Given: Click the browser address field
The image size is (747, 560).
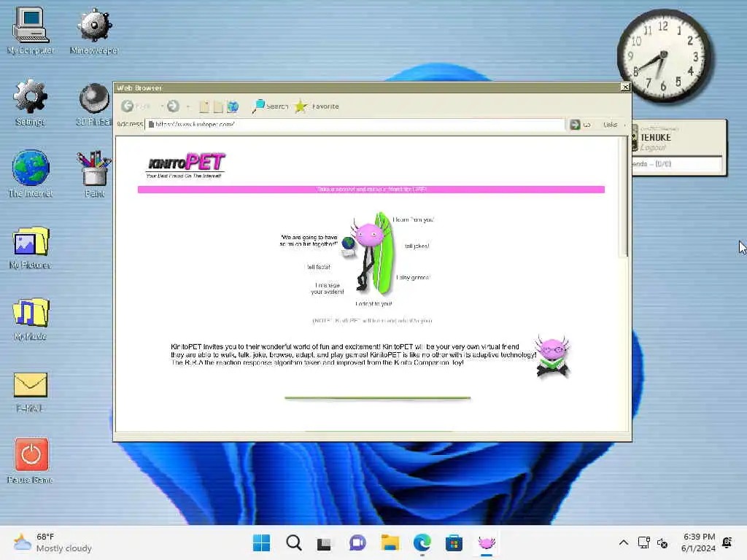Looking at the screenshot, I should point(355,124).
